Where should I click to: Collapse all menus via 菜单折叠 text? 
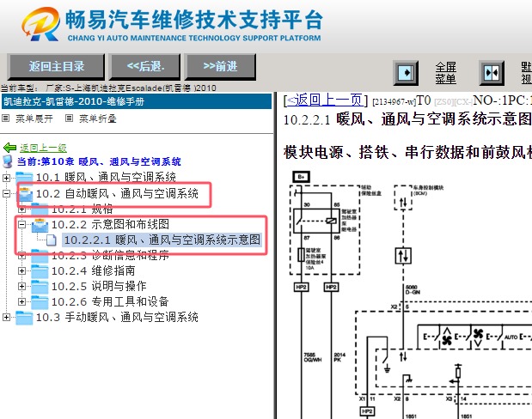click(x=98, y=118)
